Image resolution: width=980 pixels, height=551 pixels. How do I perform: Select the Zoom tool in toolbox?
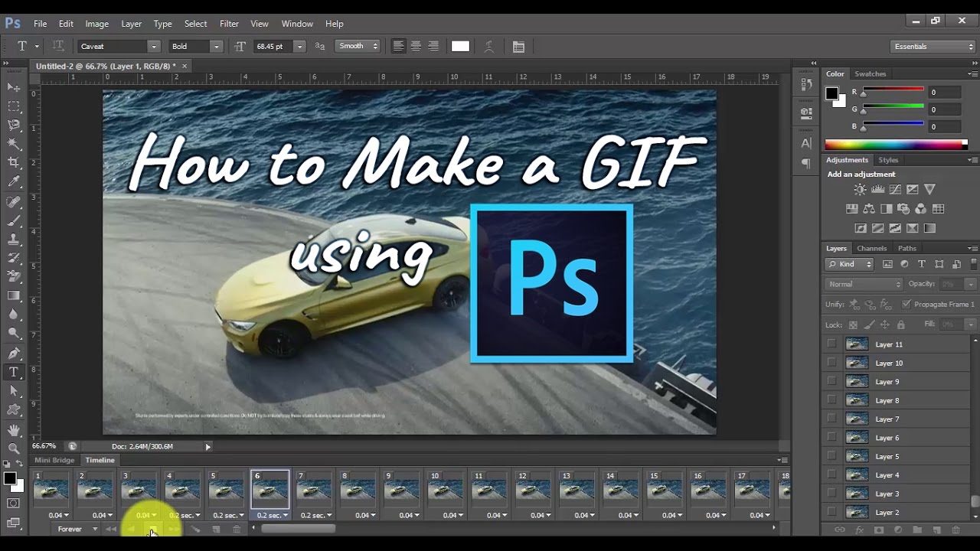tap(14, 448)
